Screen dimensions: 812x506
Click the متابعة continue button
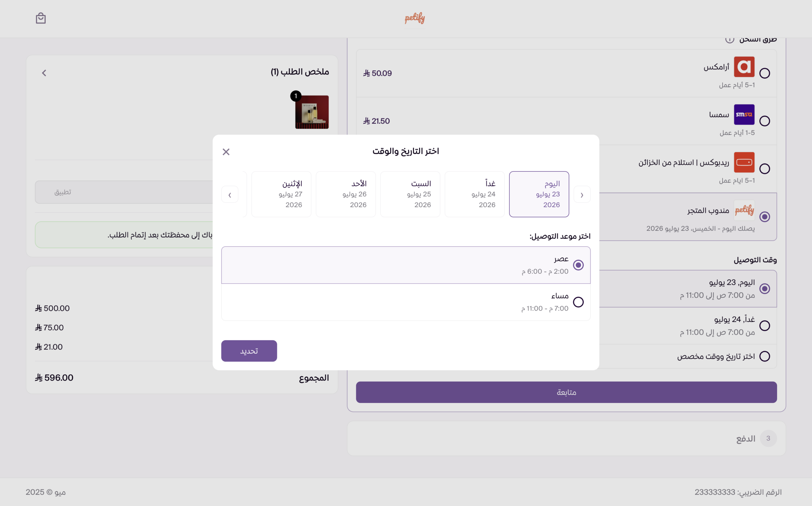click(x=566, y=392)
